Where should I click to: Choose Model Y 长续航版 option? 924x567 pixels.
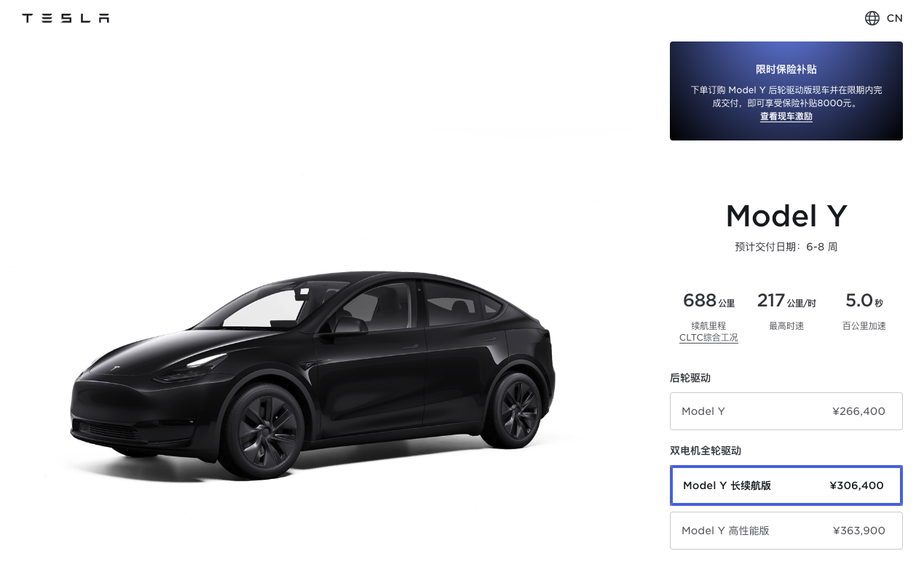point(786,485)
